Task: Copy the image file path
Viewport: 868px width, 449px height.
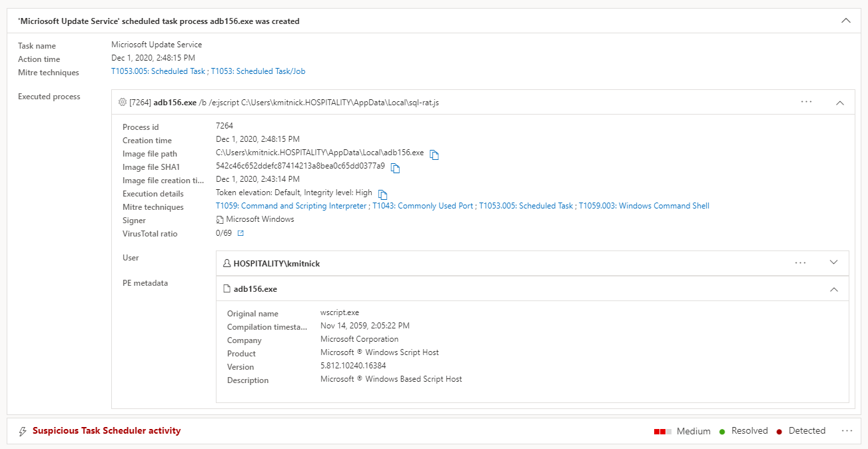Action: tap(434, 155)
